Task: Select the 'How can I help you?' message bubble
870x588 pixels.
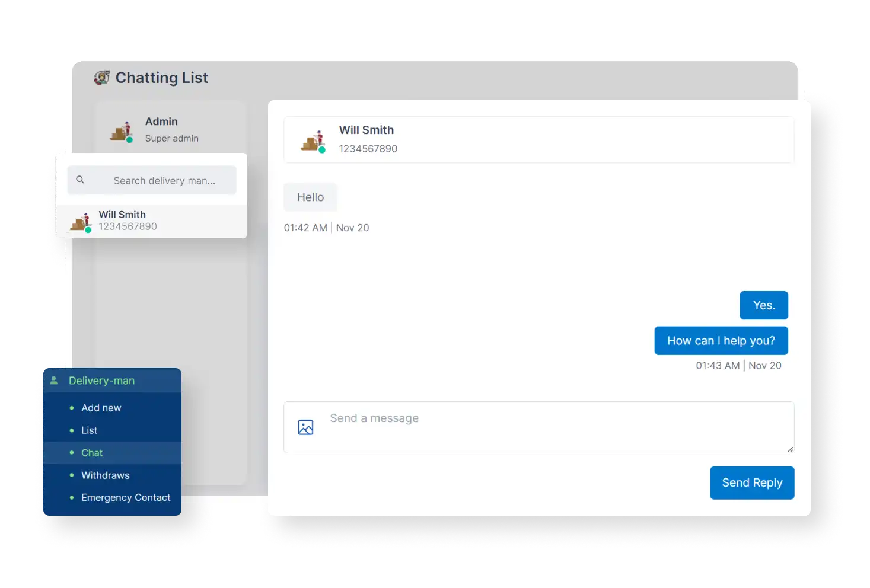Action: (721, 340)
